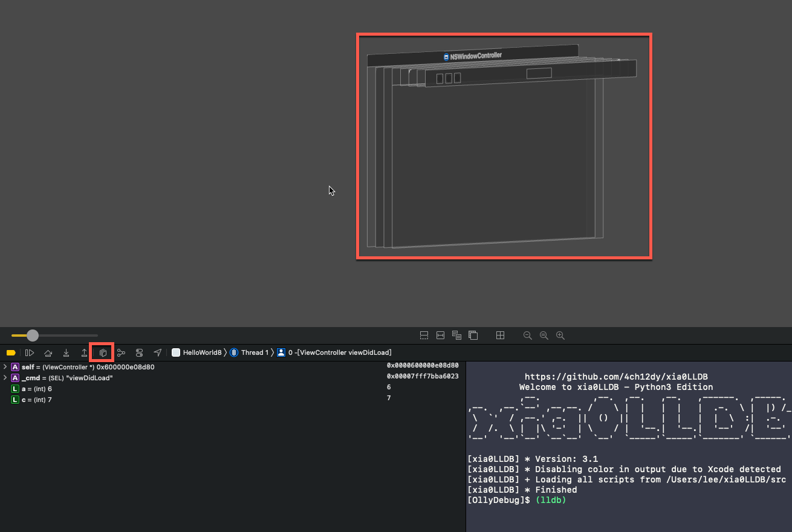Click the self variable's value 0x0000600000e08d80
Viewport: 792px width, 532px height.
(x=423, y=366)
